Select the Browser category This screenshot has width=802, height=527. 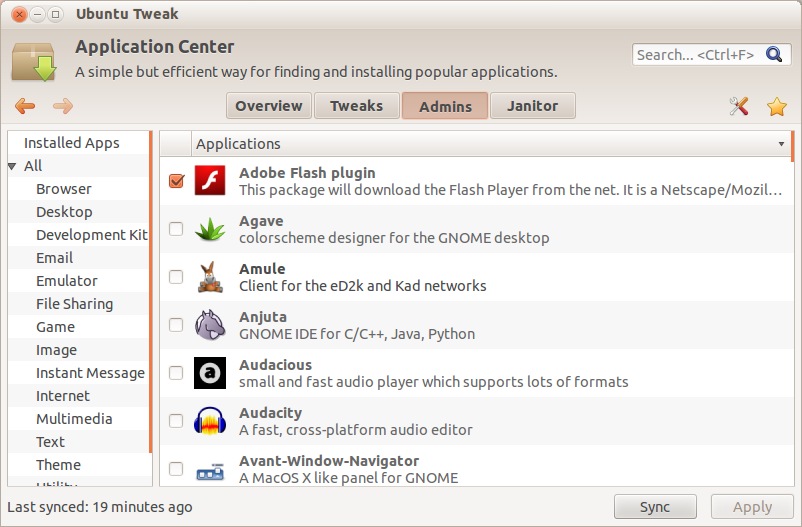pos(63,189)
